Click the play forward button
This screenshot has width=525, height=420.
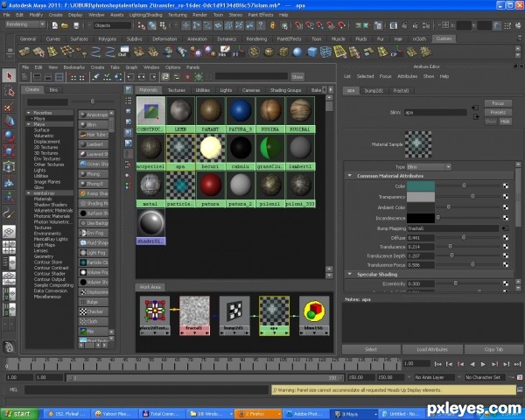483,364
